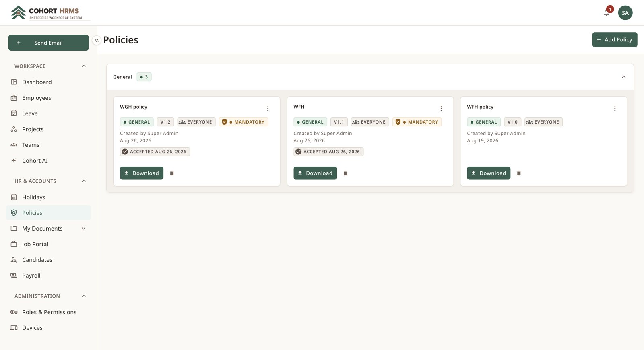The image size is (644, 350).
Task: Click the Dashboard sidebar icon
Action: pos(14,82)
